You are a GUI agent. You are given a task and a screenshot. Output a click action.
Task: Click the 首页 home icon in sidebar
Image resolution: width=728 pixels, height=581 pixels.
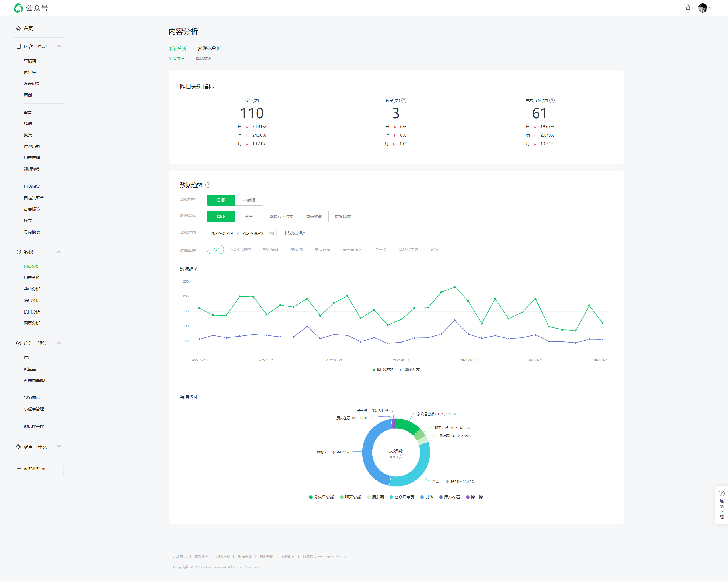point(18,28)
